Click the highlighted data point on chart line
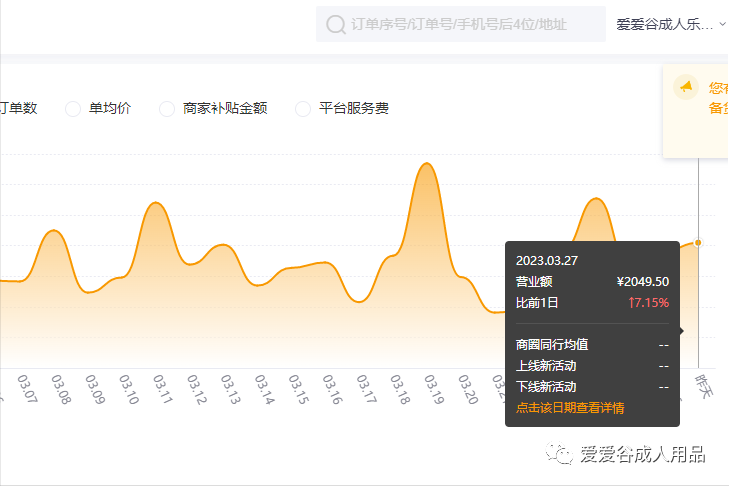Viewport: 729px width, 486px height. tap(697, 243)
